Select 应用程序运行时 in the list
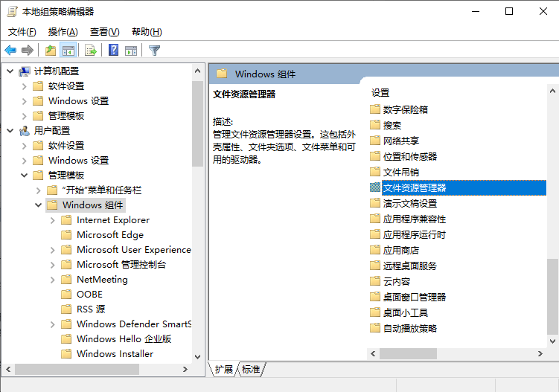This screenshot has height=392, width=559. tap(415, 234)
